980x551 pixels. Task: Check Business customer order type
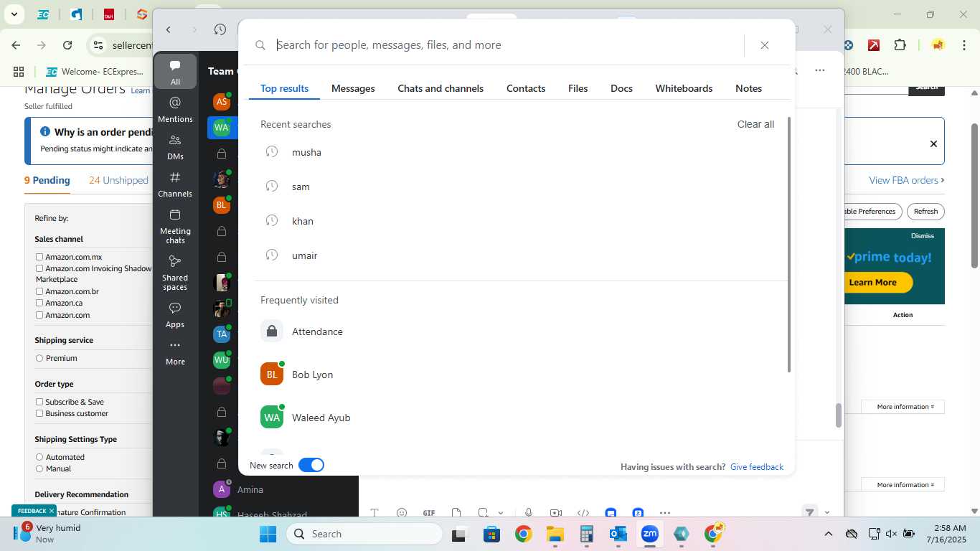click(x=39, y=413)
